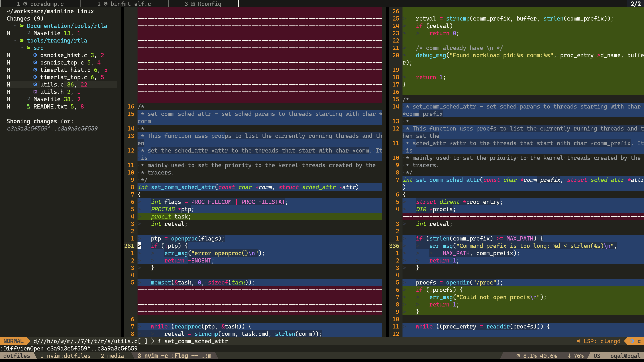Click the file icon beside timerlat_top.c
The width and height of the screenshot is (644, 362).
click(x=35, y=77)
